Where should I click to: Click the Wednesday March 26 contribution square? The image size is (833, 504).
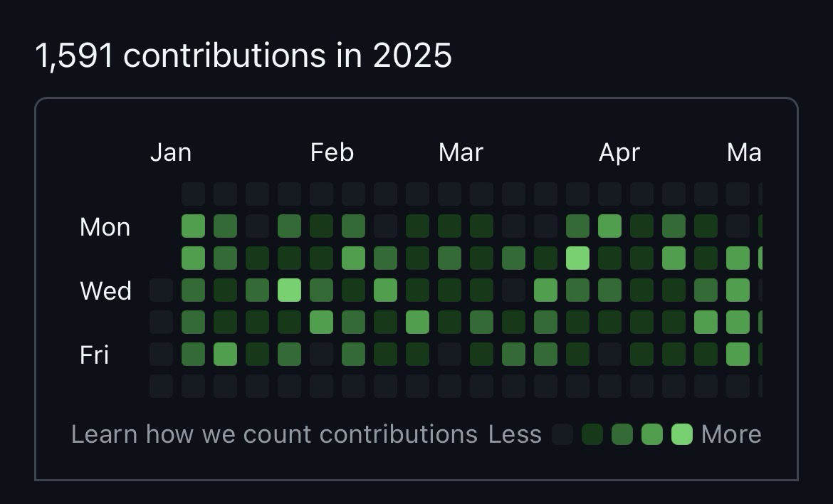[545, 290]
